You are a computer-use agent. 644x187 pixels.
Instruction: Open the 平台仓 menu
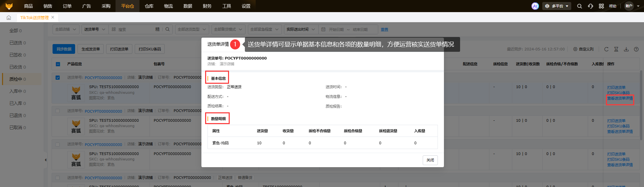point(127,6)
